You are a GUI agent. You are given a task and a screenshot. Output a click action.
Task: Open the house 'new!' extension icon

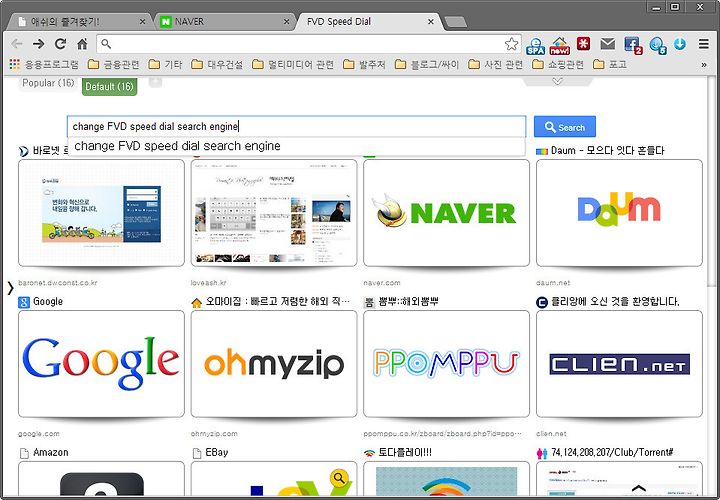(x=559, y=45)
